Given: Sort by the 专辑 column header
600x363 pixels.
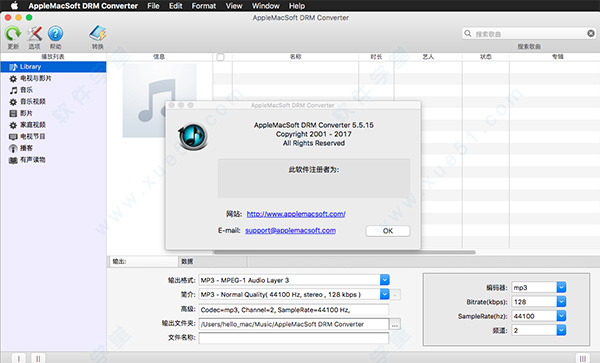Looking at the screenshot, I should point(558,57).
